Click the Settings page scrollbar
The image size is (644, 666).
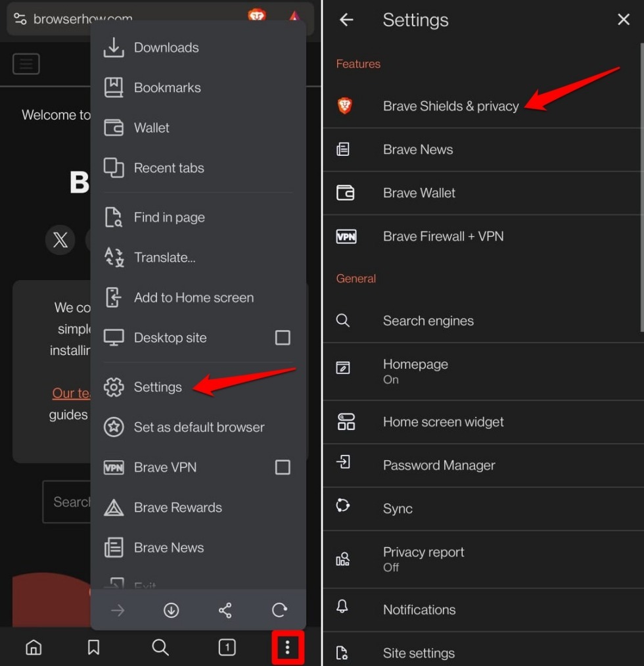coord(642,187)
